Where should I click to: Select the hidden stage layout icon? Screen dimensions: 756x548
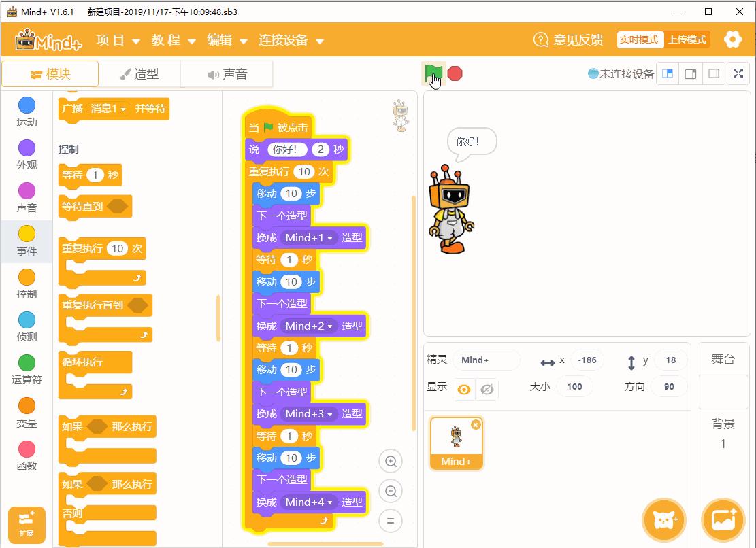click(x=714, y=73)
